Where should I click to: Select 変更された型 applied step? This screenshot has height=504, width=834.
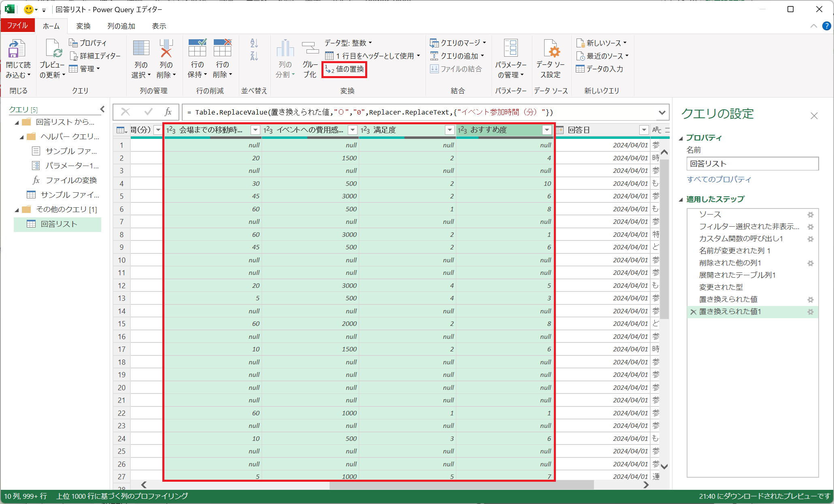(721, 287)
